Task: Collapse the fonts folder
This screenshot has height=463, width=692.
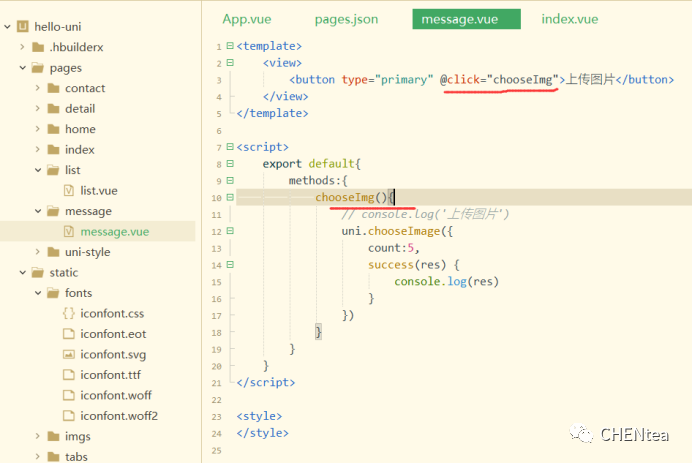Action: (38, 293)
